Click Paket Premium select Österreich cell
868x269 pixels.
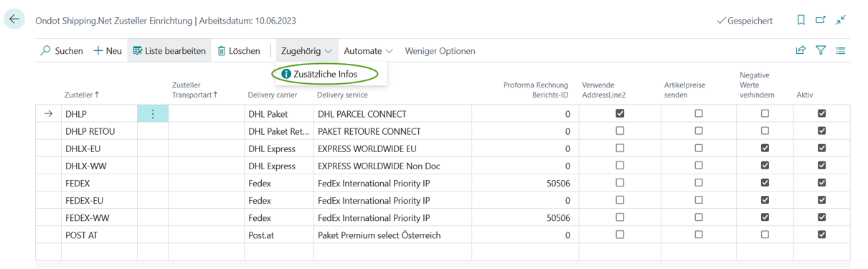coord(393,235)
